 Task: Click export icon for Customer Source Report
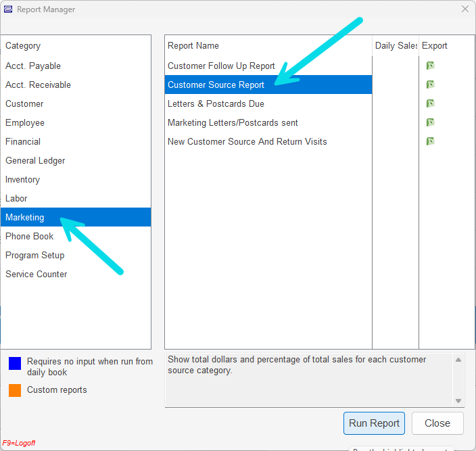(430, 85)
